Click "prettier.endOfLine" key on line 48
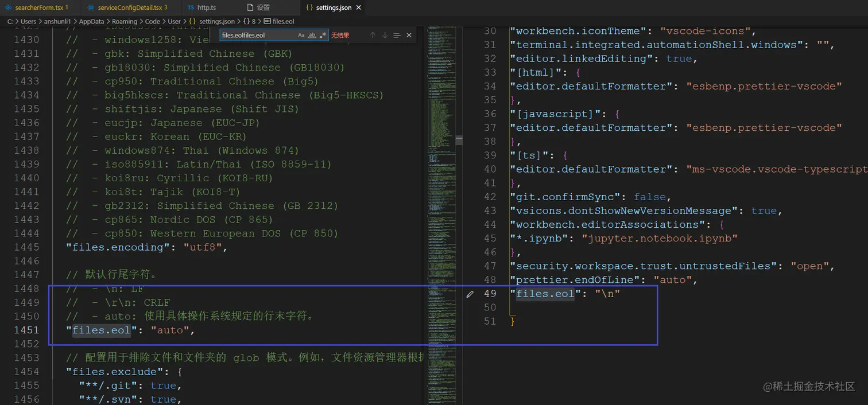Viewport: 868px width, 405px height. click(575, 280)
